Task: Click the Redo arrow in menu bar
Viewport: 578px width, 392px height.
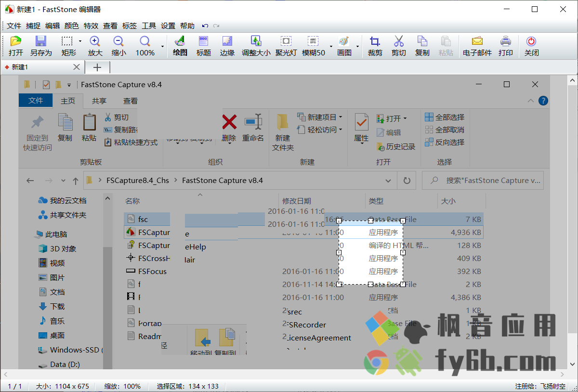Action: point(216,26)
